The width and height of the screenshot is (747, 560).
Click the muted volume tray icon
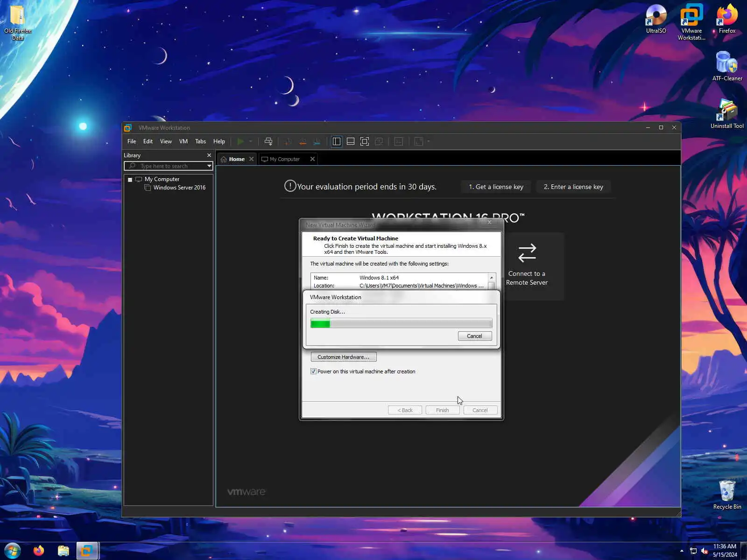click(705, 551)
